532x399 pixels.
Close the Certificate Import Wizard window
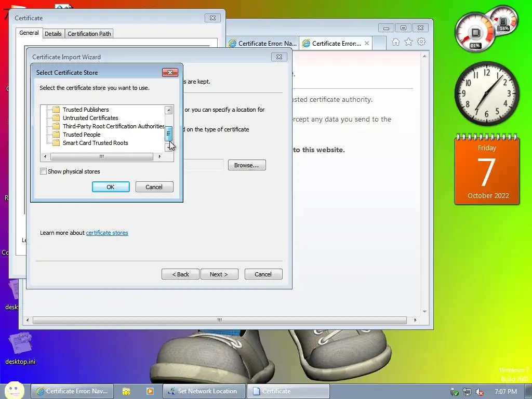pyautogui.click(x=279, y=57)
